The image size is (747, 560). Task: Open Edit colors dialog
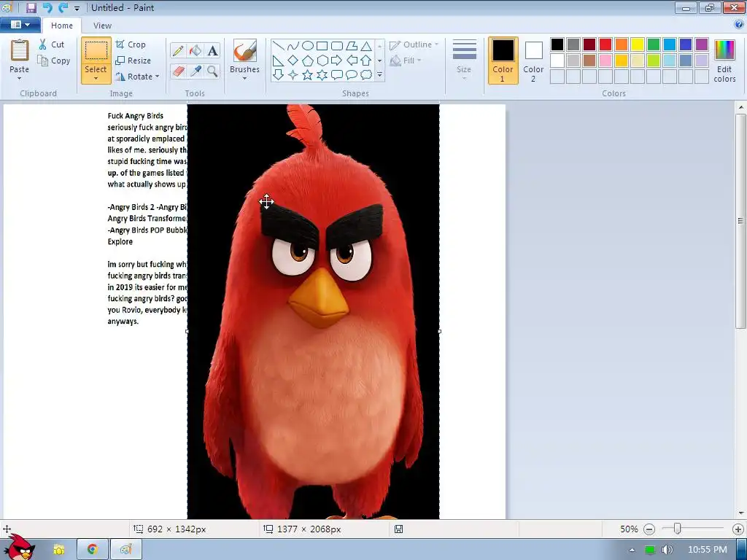(x=724, y=61)
